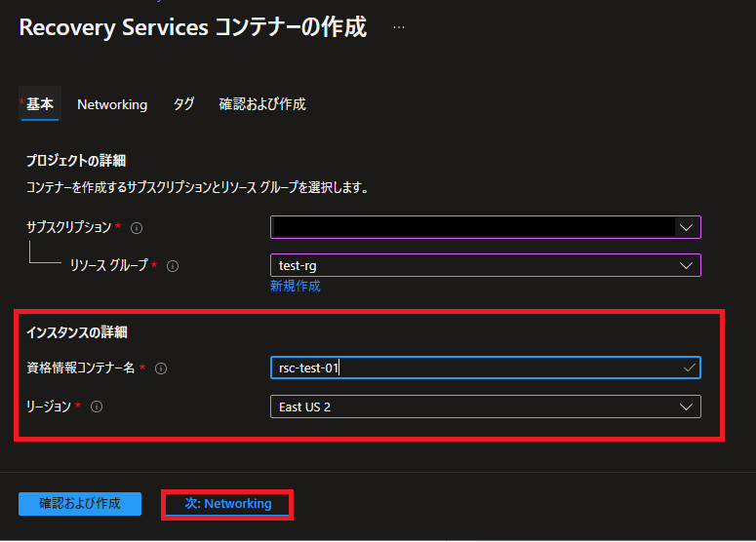Viewport: 756px width, 542px height.
Task: Show info tooltip for リージョン
Action: (x=97, y=407)
